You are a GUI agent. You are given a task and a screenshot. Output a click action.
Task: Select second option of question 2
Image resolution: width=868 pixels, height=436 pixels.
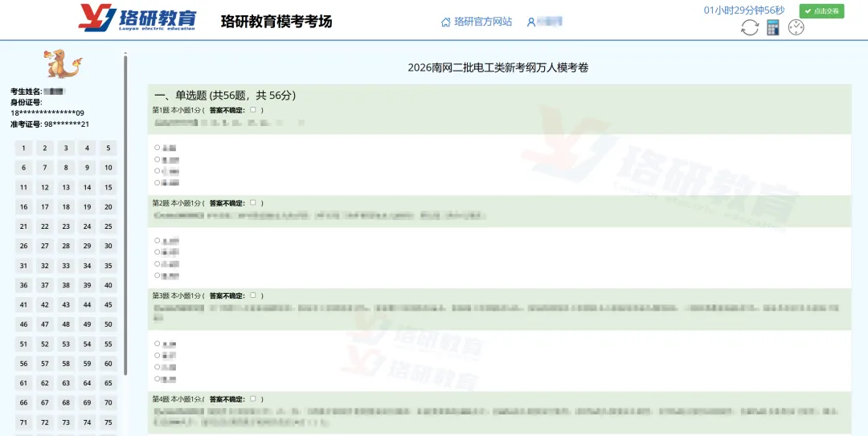click(158, 252)
